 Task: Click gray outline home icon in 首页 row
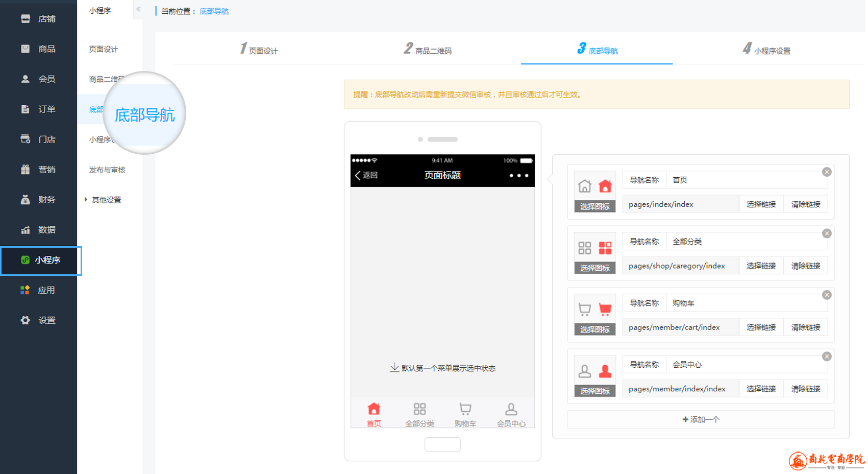[585, 186]
